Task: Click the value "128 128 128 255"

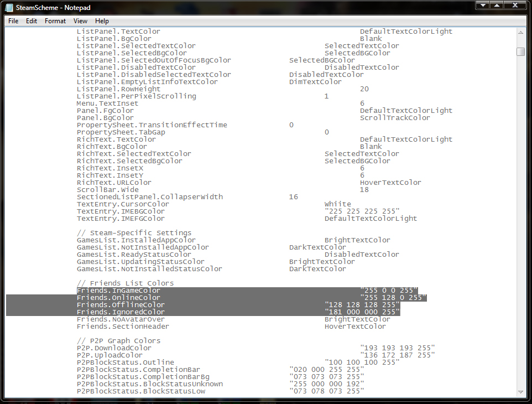Action: [x=362, y=305]
